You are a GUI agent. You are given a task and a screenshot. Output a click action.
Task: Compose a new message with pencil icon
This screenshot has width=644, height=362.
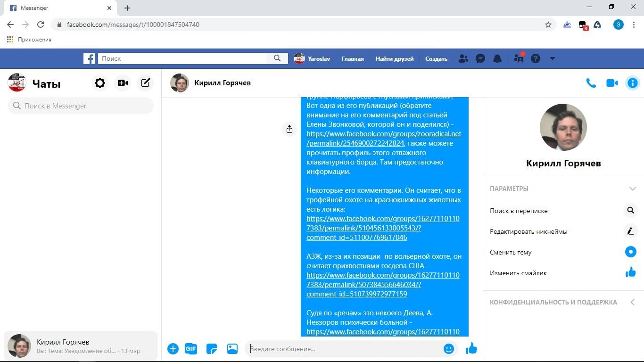(x=146, y=83)
